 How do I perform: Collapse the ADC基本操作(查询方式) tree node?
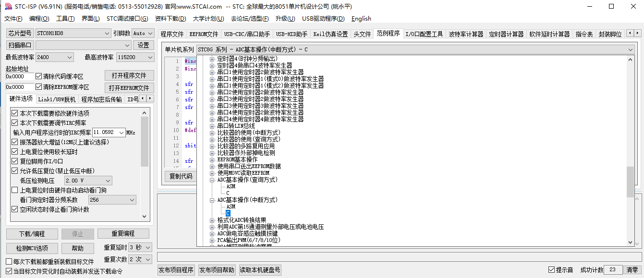212,180
